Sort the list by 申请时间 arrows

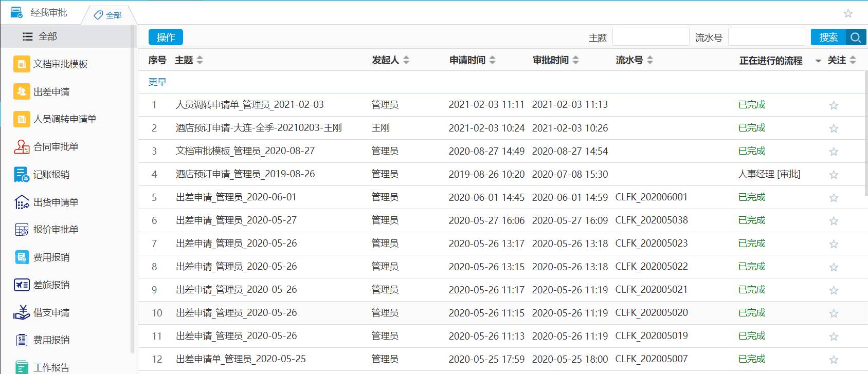[x=492, y=60]
